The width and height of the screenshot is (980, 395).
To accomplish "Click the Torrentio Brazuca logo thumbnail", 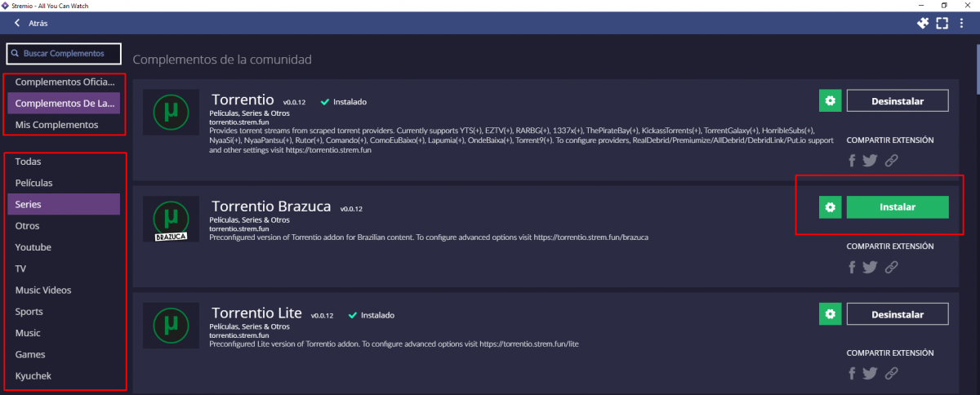I will [171, 220].
